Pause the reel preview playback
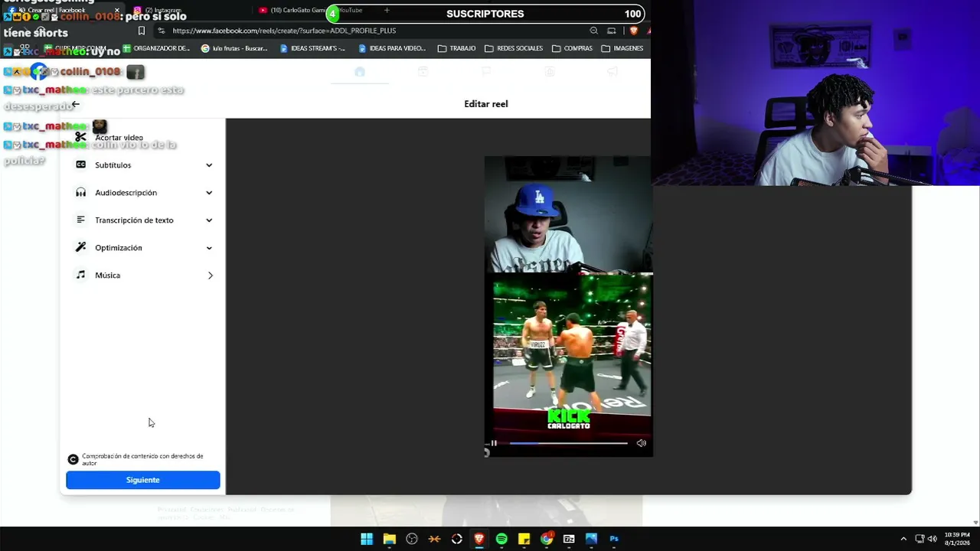 point(494,443)
